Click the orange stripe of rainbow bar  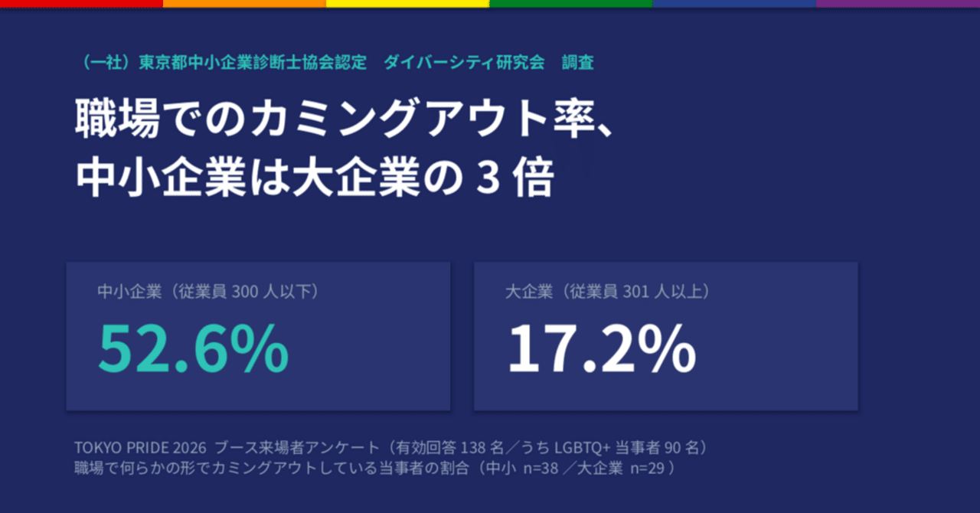(x=244, y=4)
